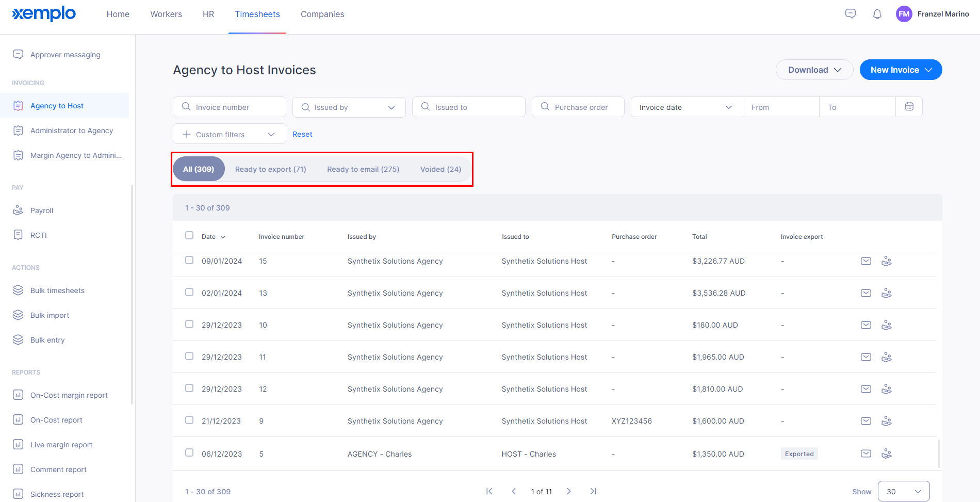Click the From date field
This screenshot has height=502, width=980.
(781, 107)
